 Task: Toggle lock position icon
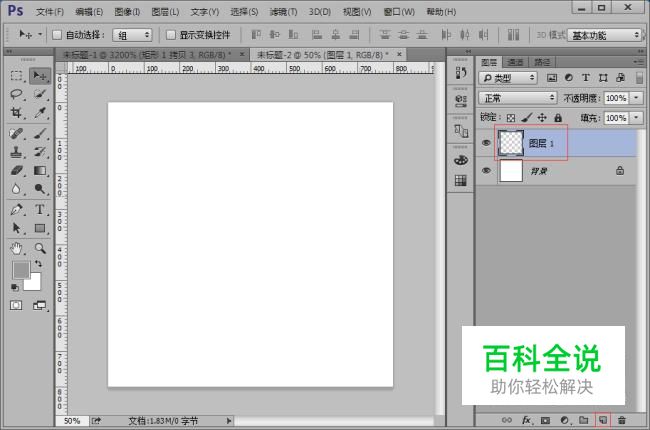[542, 118]
